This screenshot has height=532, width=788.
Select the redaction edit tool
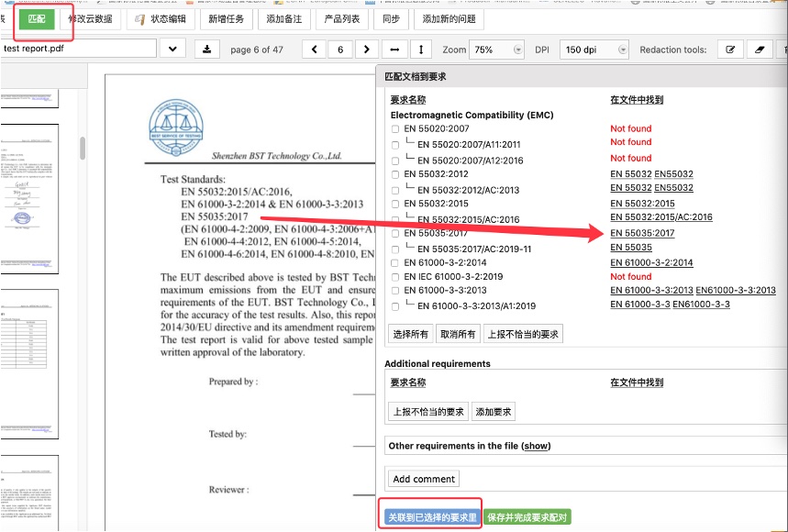(730, 50)
